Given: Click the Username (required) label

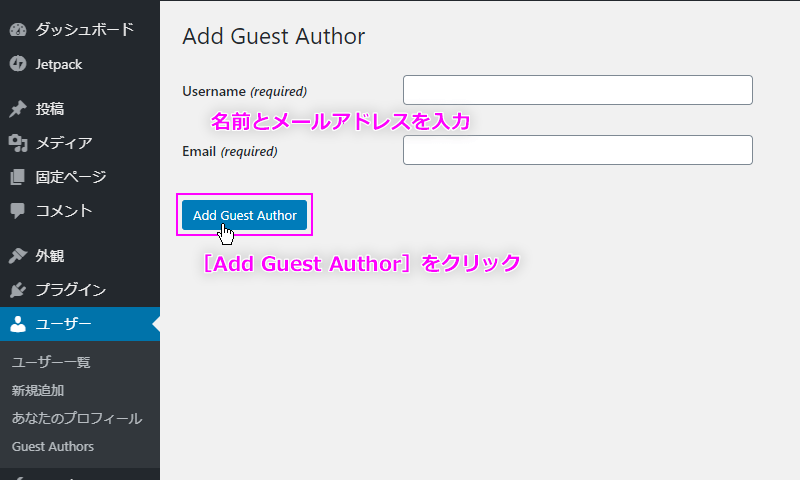Looking at the screenshot, I should tap(244, 91).
